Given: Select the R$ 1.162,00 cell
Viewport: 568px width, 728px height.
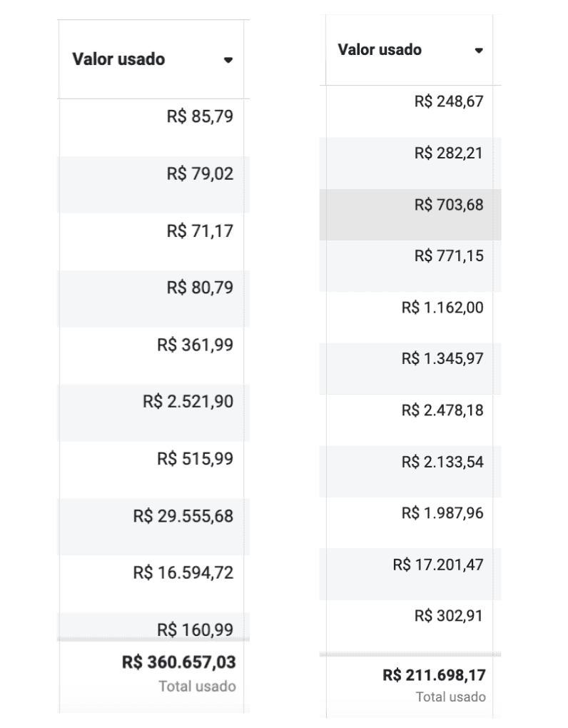Looking at the screenshot, I should pyautogui.click(x=410, y=317).
